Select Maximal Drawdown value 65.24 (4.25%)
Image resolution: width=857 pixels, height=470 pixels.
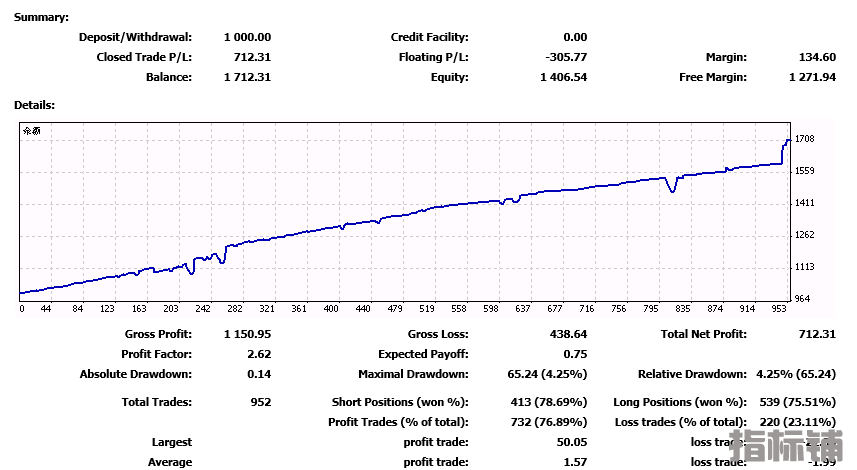pyautogui.click(x=547, y=374)
